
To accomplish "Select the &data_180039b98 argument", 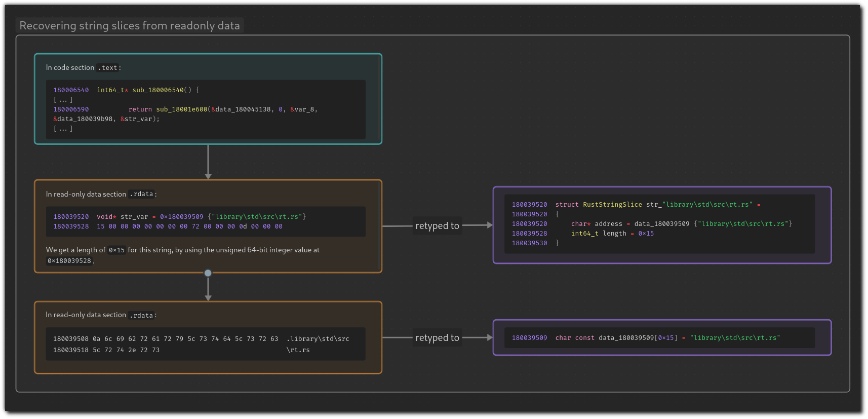I will (83, 119).
